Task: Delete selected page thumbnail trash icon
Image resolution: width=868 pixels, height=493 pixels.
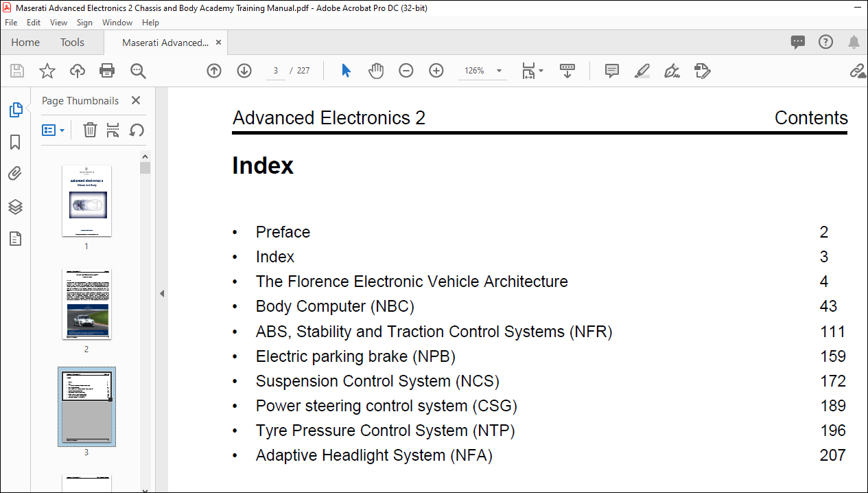Action: coord(90,130)
